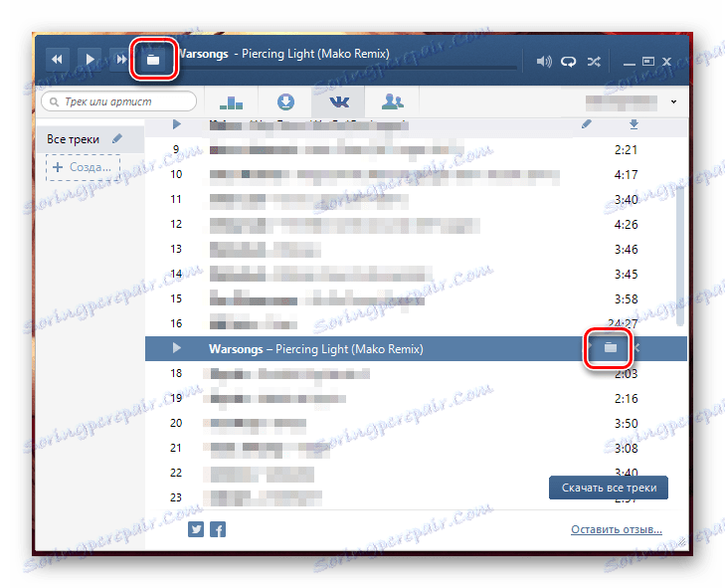Share via the Twitter icon
The width and height of the screenshot is (725, 588).
[x=196, y=529]
